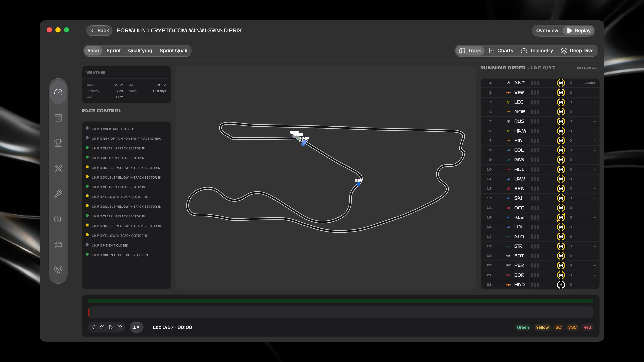Click BEA's Haas team logo
The height and width of the screenshot is (362, 644).
pyautogui.click(x=508, y=189)
